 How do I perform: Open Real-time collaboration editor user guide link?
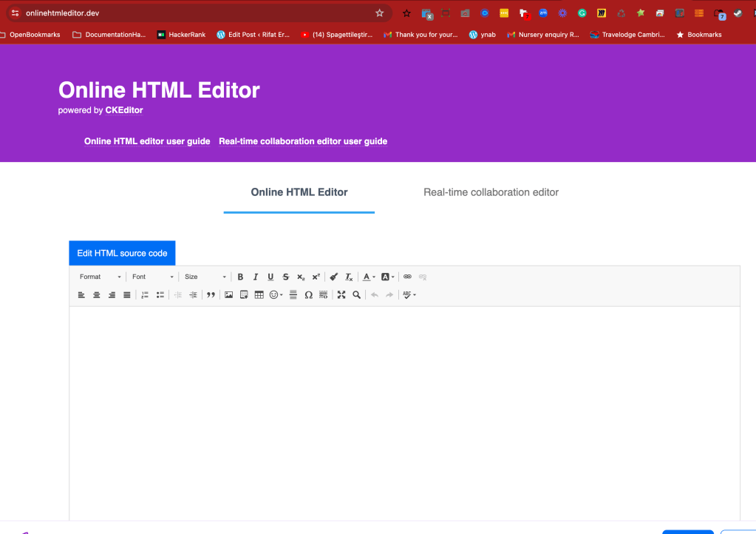pyautogui.click(x=303, y=141)
